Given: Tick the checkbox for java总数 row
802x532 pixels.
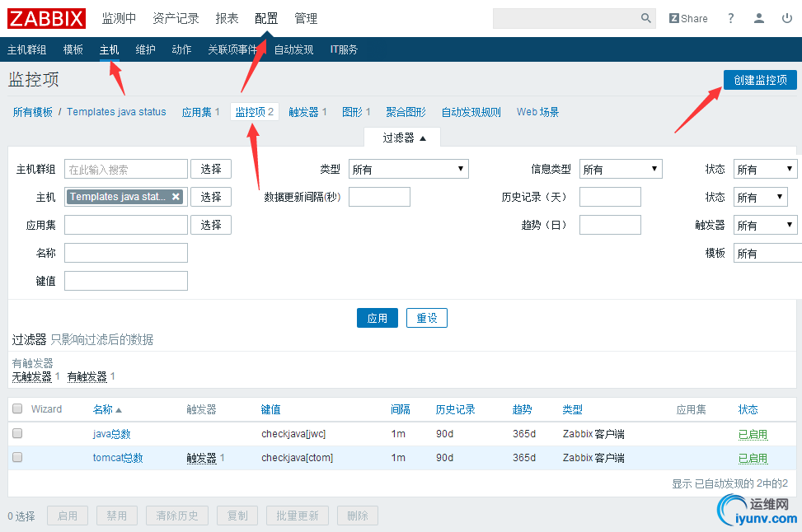Looking at the screenshot, I should coord(17,433).
